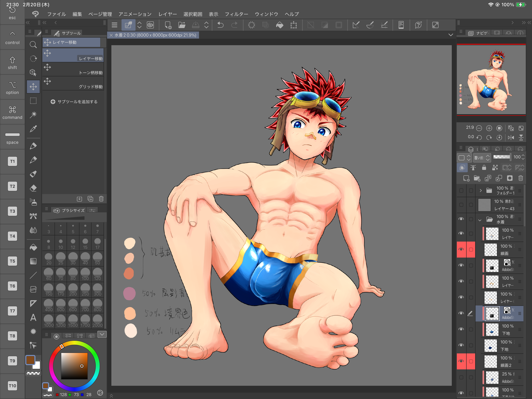The height and width of the screenshot is (399, 532).
Task: Open the ウィンドウ menu
Action: (x=266, y=14)
